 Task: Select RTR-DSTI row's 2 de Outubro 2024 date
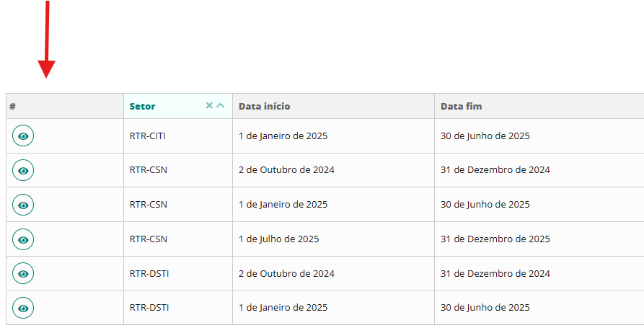[x=286, y=274]
